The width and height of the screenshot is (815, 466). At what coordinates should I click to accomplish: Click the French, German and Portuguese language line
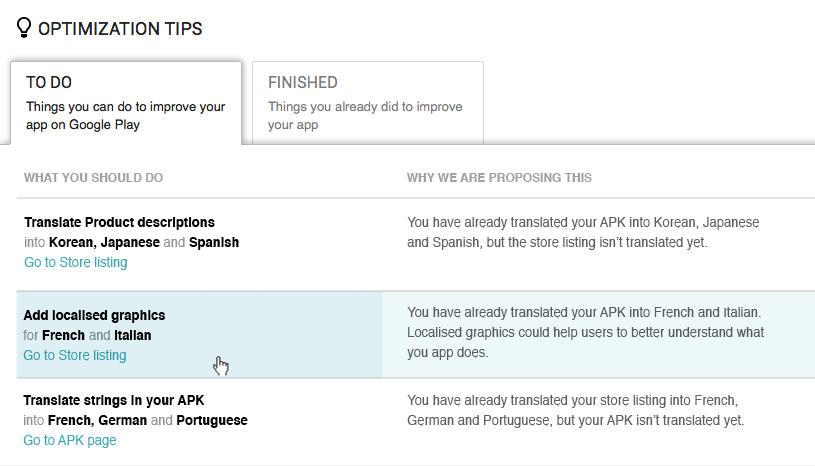135,420
